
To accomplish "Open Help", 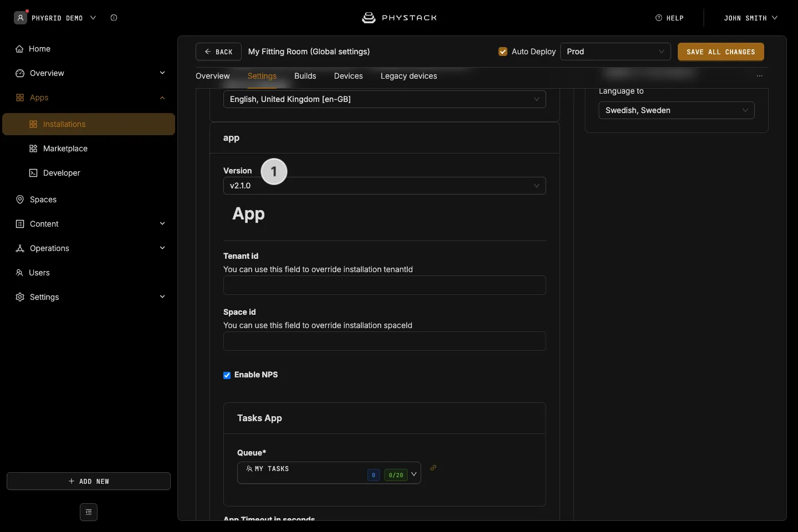I will (x=669, y=18).
